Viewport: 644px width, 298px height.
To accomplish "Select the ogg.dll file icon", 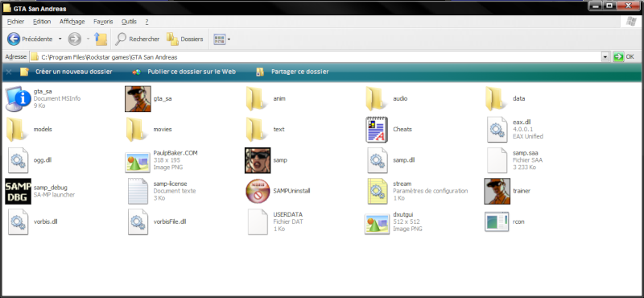I will [18, 160].
